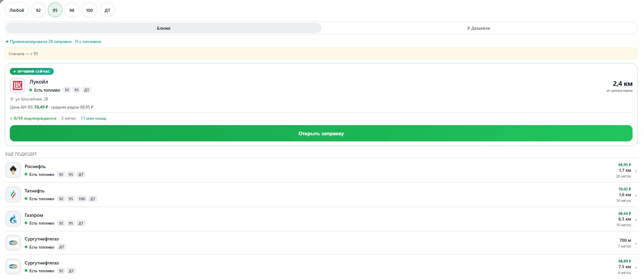Click the 2,4 км distance value

tap(622, 84)
